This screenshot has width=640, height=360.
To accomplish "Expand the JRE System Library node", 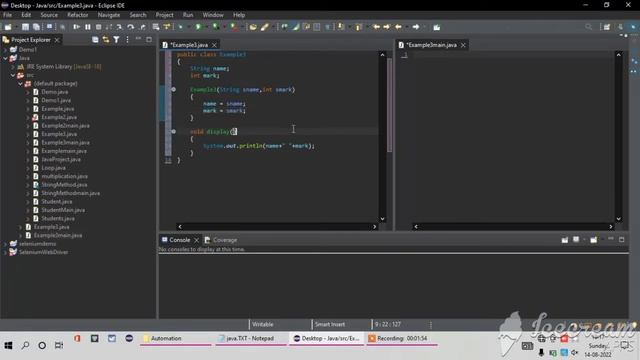I will pyautogui.click(x=13, y=67).
